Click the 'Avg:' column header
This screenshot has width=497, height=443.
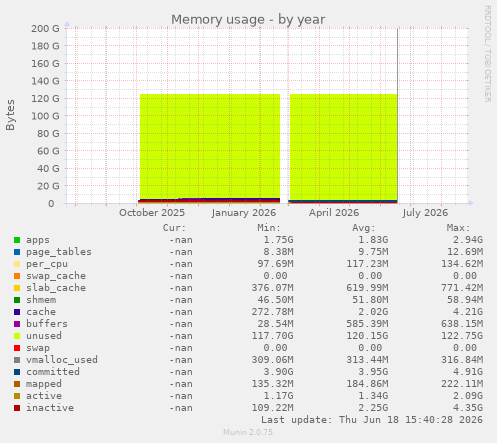(x=364, y=228)
